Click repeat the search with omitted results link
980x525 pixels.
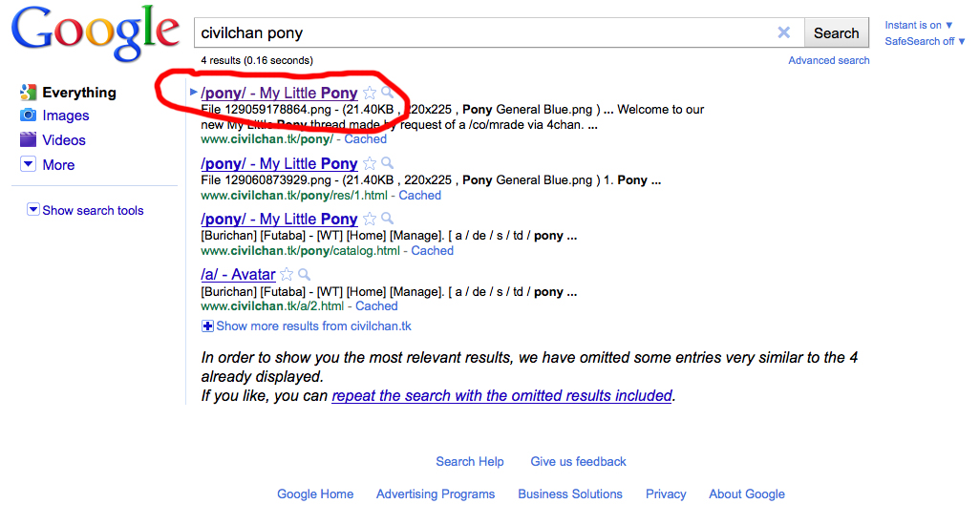click(x=501, y=395)
